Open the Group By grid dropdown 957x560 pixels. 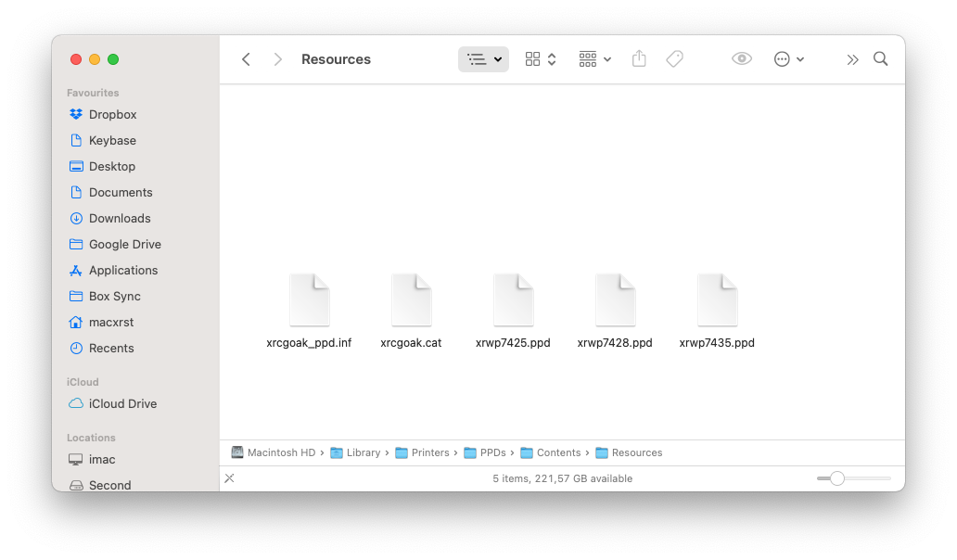(x=594, y=59)
